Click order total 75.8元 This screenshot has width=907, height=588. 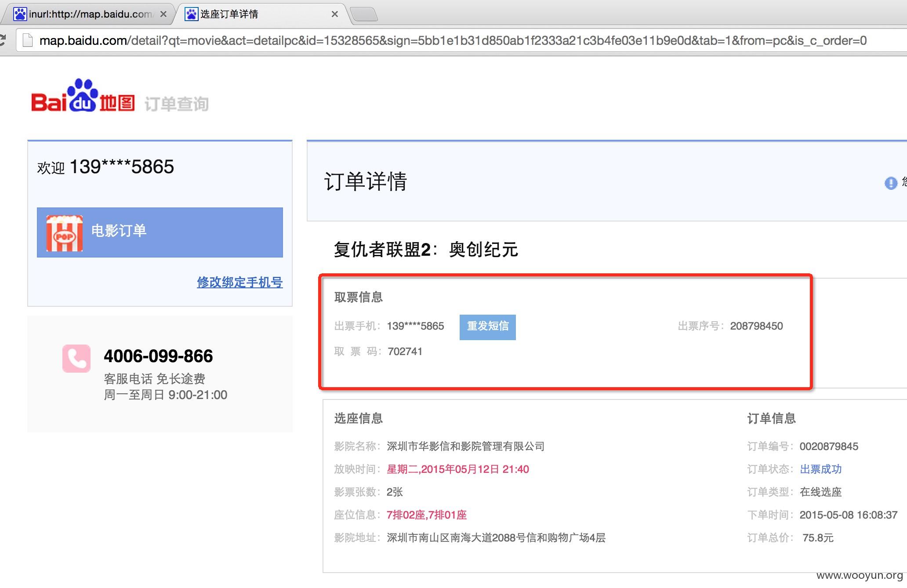click(x=818, y=538)
